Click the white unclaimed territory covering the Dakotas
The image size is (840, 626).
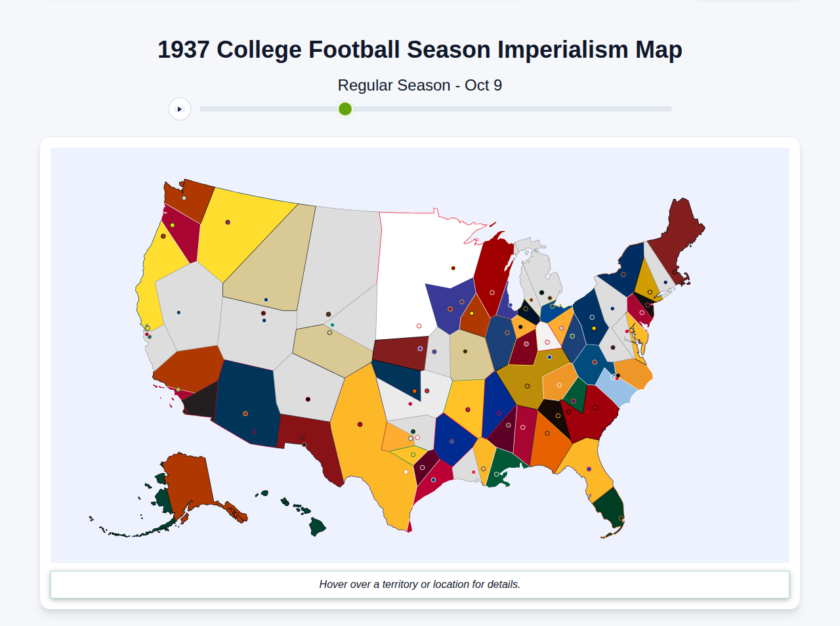[400, 276]
